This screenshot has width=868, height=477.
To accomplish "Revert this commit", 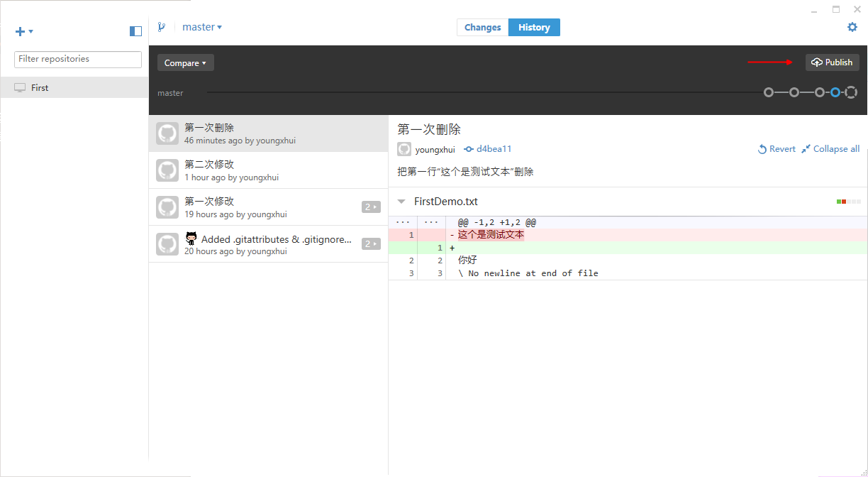I will tap(777, 149).
